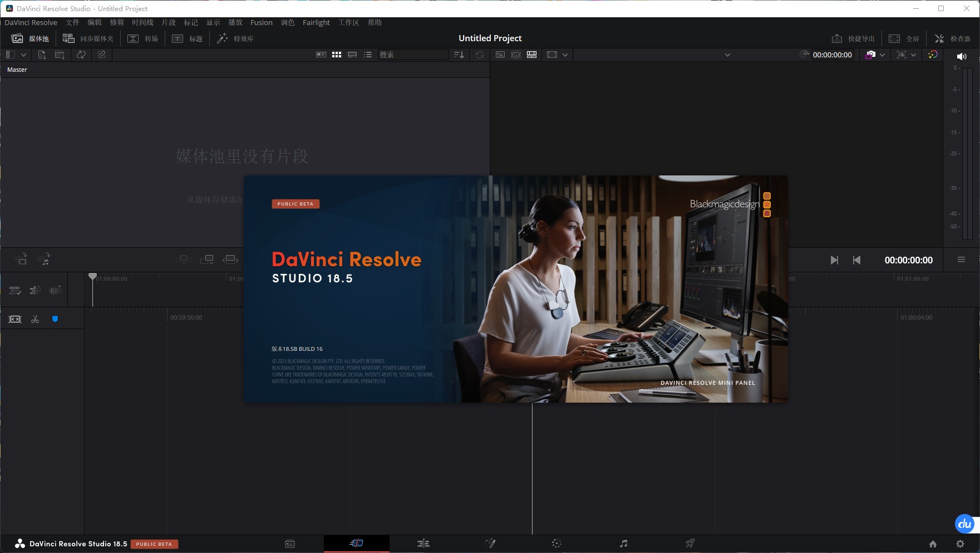The height and width of the screenshot is (553, 980).
Task: Toggle thumbnail grid view in media pool
Action: [x=337, y=55]
